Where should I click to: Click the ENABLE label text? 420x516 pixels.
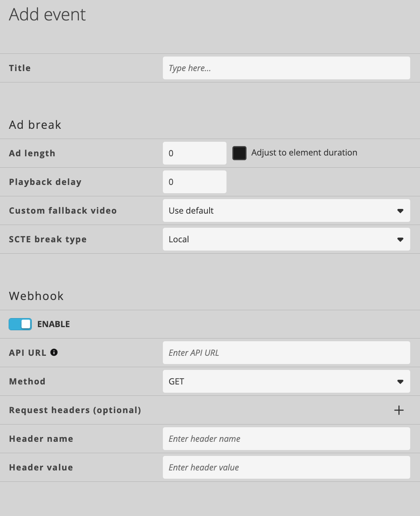[53, 324]
